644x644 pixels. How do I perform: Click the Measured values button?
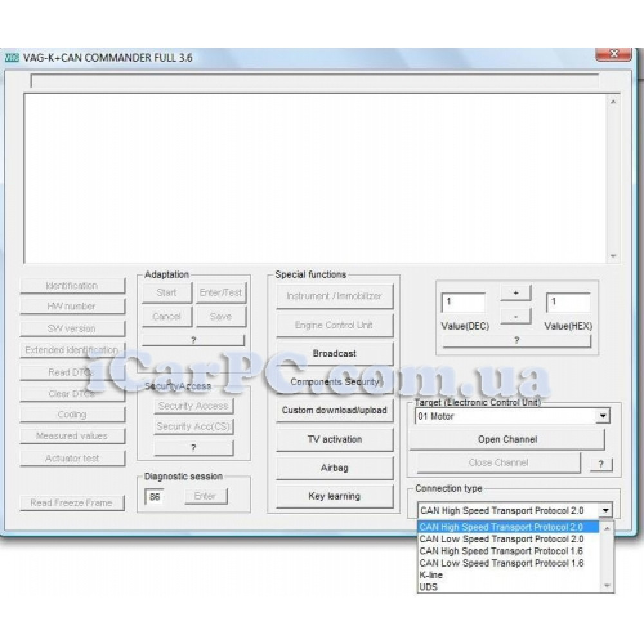coord(72,436)
